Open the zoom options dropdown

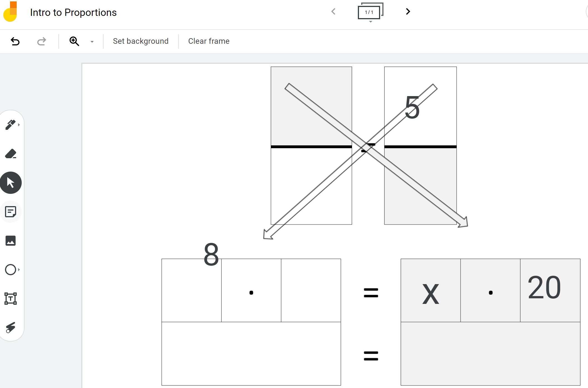(x=92, y=41)
